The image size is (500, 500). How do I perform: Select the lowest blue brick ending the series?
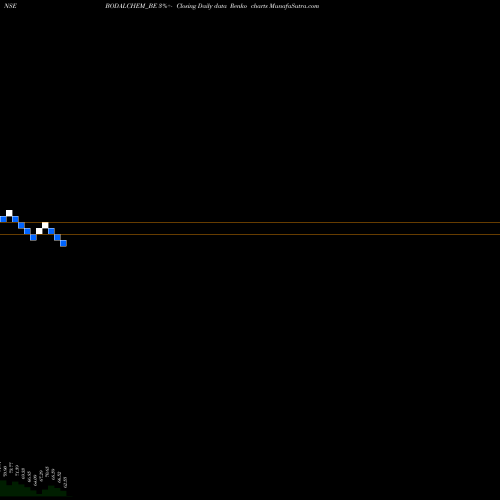(x=63, y=243)
